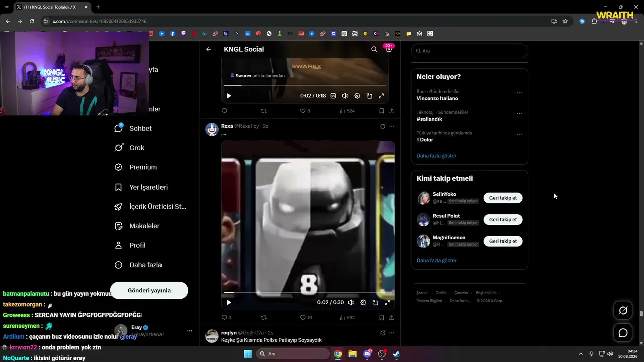Open Swarex video settings gear

357,96
